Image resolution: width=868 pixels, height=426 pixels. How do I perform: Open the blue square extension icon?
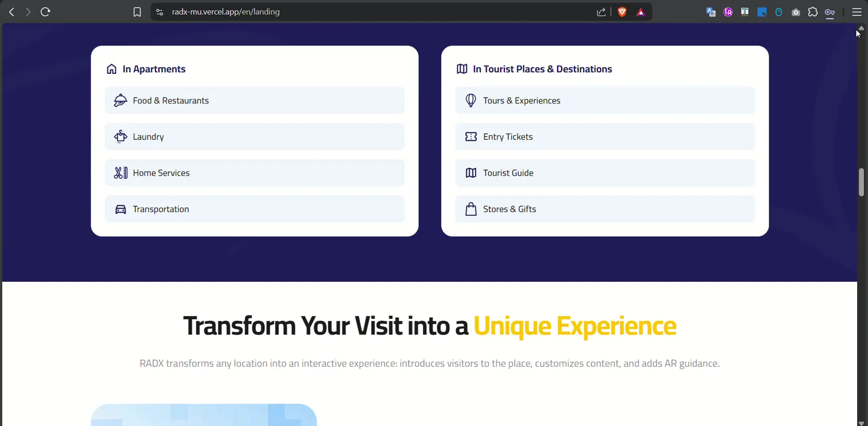point(762,12)
